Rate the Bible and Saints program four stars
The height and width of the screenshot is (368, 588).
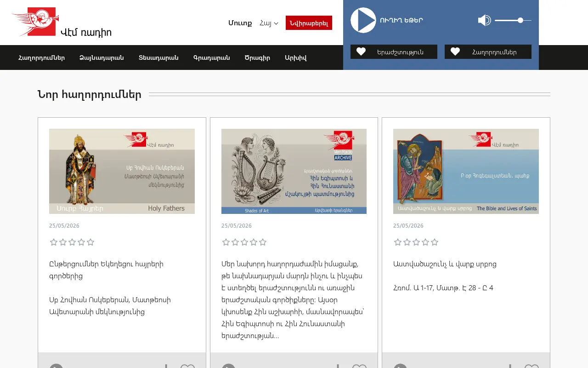[425, 242]
